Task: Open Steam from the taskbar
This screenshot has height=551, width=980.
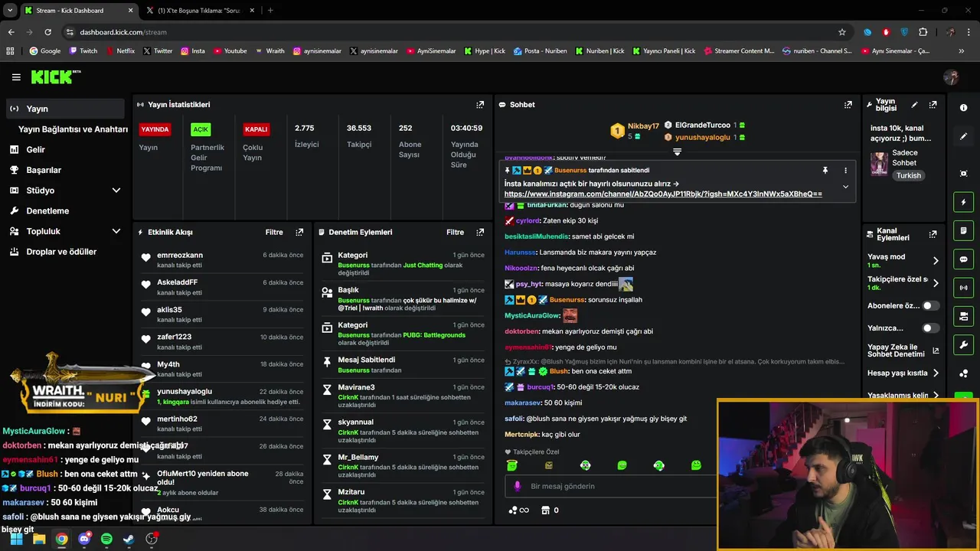Action: (x=129, y=539)
